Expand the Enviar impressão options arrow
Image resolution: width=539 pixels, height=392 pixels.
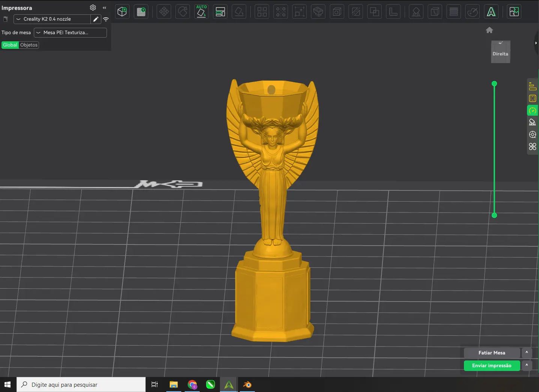[x=527, y=366]
